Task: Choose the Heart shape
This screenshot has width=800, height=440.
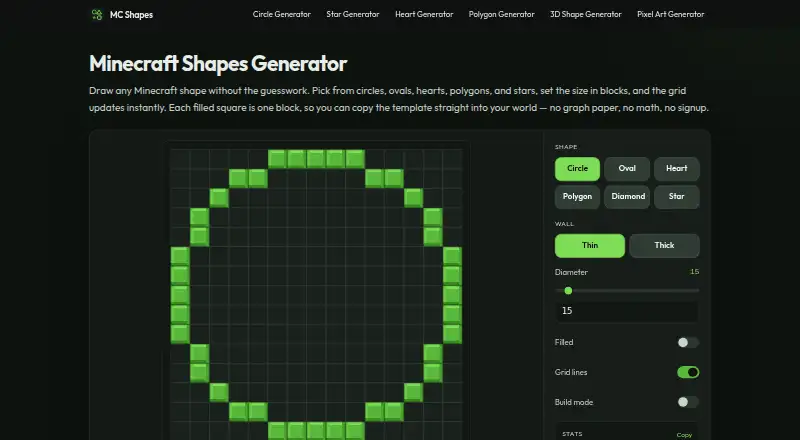Action: 677,168
